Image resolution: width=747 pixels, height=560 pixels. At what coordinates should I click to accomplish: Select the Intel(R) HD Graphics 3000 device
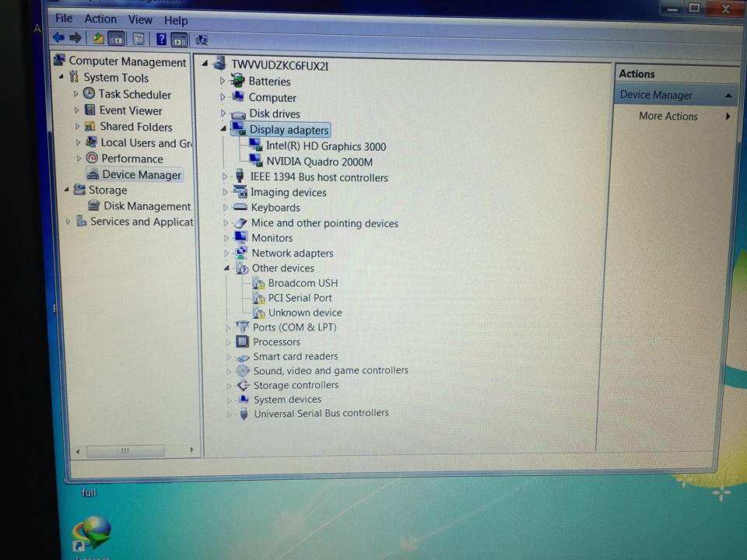[325, 146]
